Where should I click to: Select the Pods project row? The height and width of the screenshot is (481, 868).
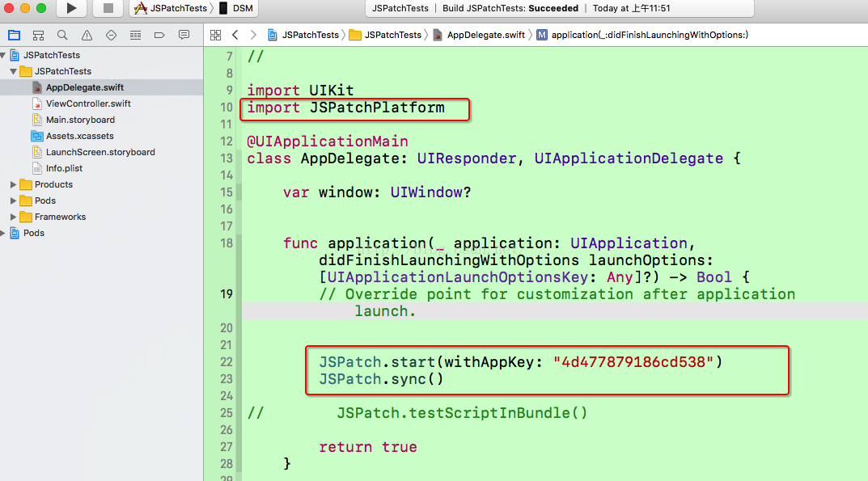pyautogui.click(x=101, y=233)
